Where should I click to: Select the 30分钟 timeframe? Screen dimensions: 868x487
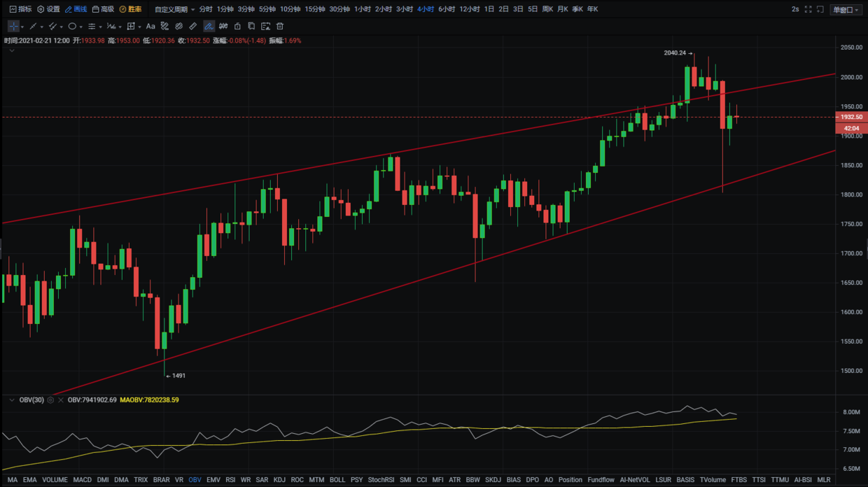coord(339,9)
